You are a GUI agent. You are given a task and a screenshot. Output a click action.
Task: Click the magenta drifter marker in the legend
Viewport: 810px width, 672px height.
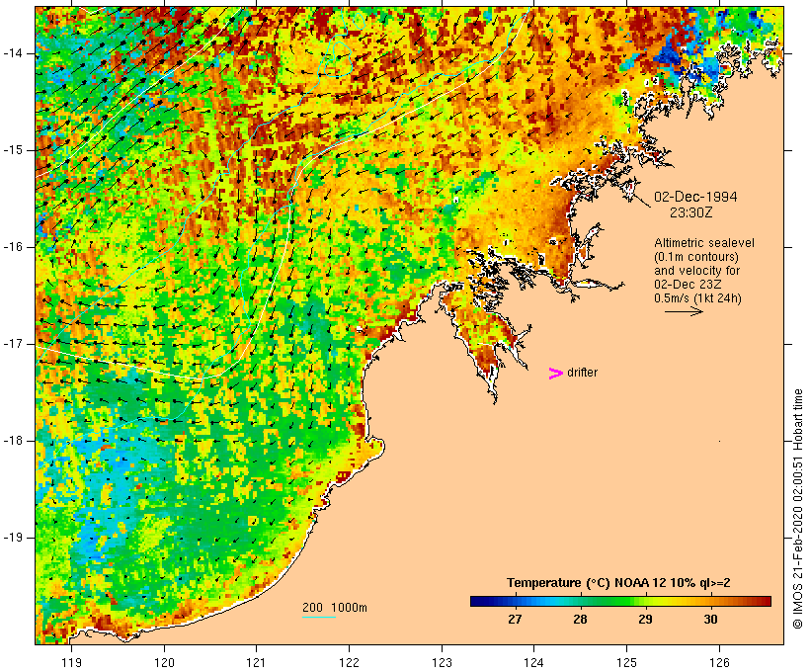555,374
